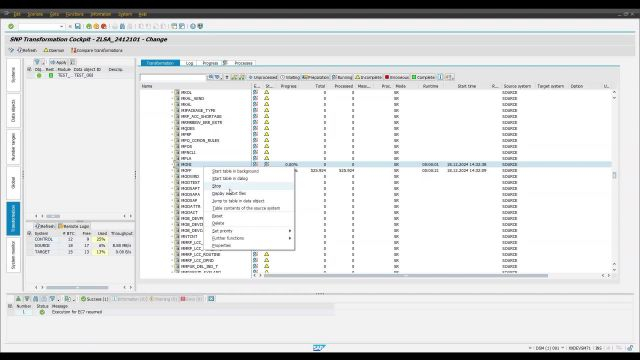Click the Remote Logs button
The width and height of the screenshot is (640, 360).
pos(73,226)
